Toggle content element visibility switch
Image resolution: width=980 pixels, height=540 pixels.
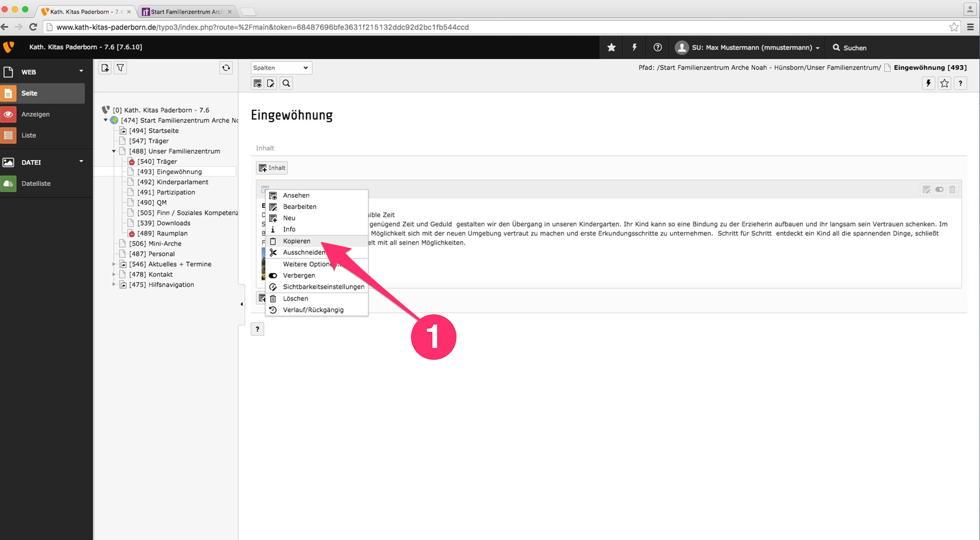[x=940, y=189]
